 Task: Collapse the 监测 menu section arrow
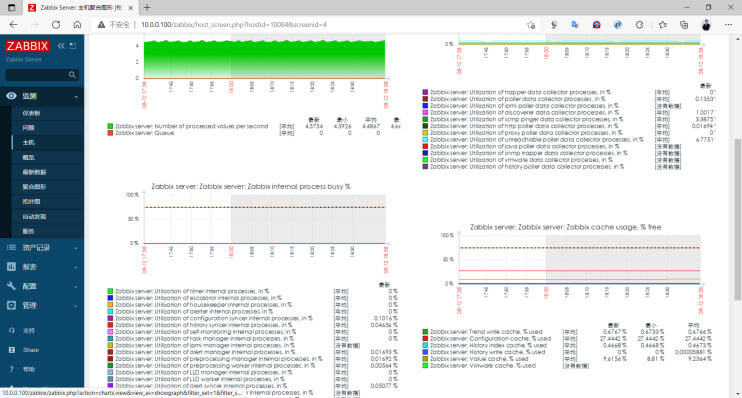click(x=76, y=97)
